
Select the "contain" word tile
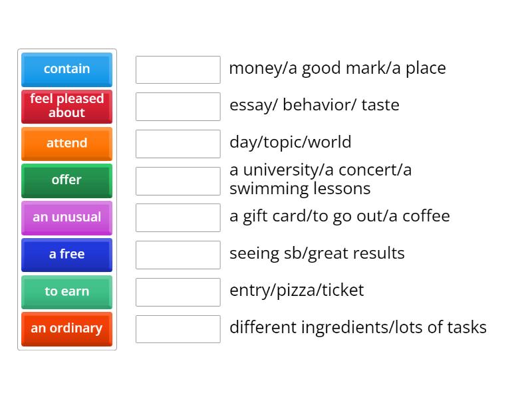(66, 69)
